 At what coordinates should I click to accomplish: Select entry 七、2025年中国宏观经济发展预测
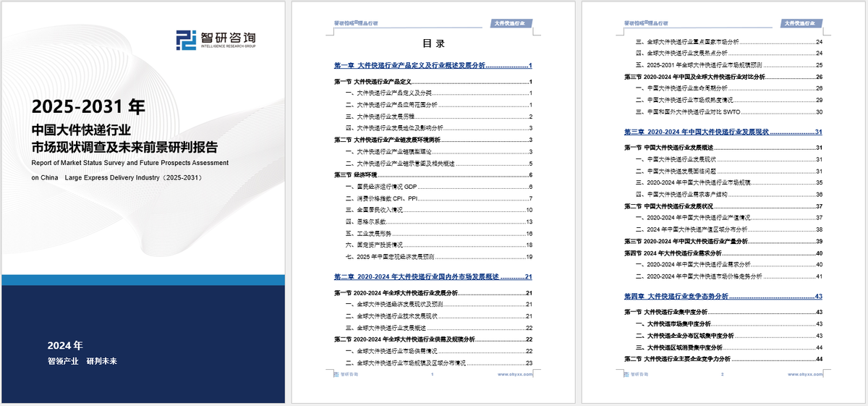tap(438, 257)
